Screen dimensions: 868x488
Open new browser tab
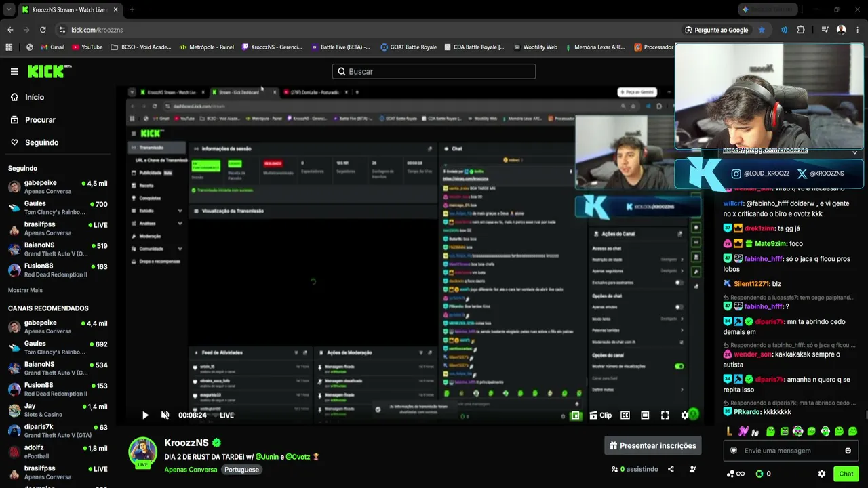tap(132, 9)
